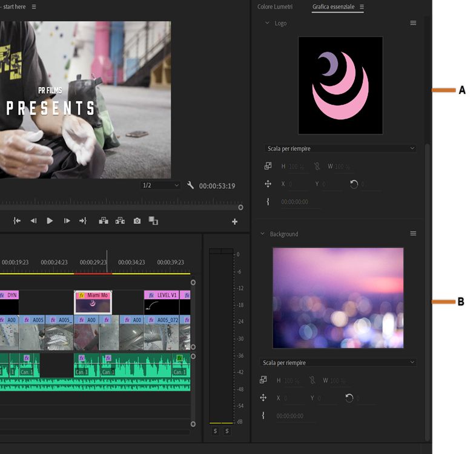
Task: Click the Lift button
Action: 104,220
